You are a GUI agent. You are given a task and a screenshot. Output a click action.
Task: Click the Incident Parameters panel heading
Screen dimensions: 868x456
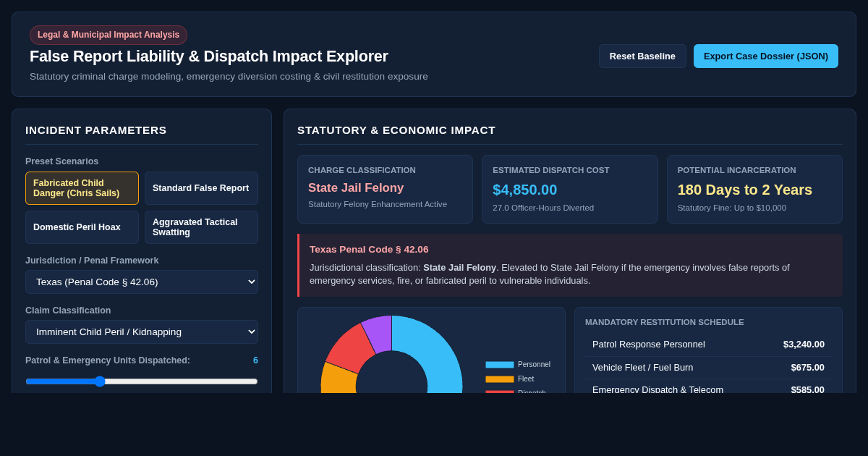click(x=96, y=130)
